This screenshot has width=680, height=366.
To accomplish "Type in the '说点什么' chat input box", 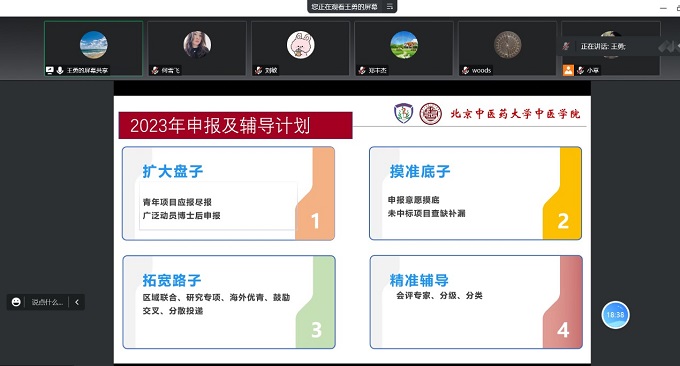I will click(47, 302).
